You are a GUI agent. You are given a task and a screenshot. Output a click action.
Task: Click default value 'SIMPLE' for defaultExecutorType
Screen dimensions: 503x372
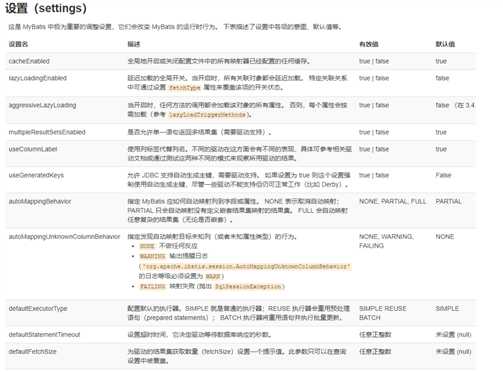click(447, 308)
